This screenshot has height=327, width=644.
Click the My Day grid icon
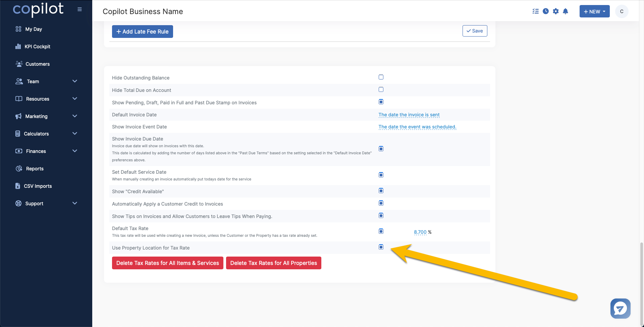coord(18,29)
